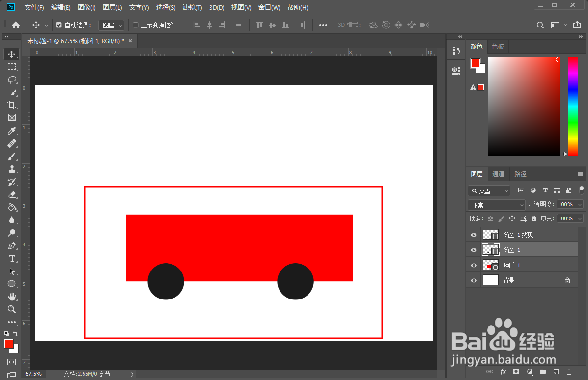The width and height of the screenshot is (588, 380).
Task: Select the Brush tool
Action: tap(12, 156)
